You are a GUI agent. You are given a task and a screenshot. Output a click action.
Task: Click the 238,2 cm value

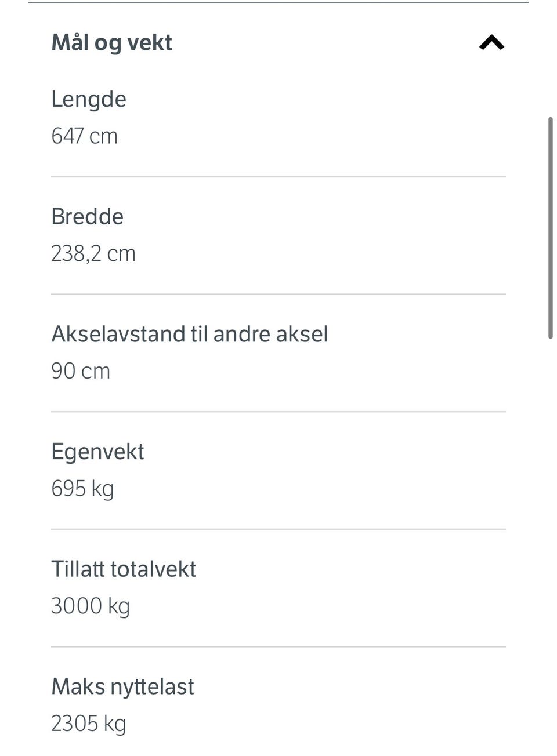coord(93,253)
